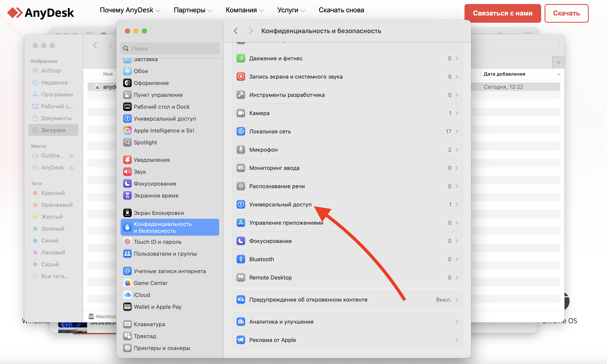Click the forward arrow in the settings window

(x=251, y=31)
